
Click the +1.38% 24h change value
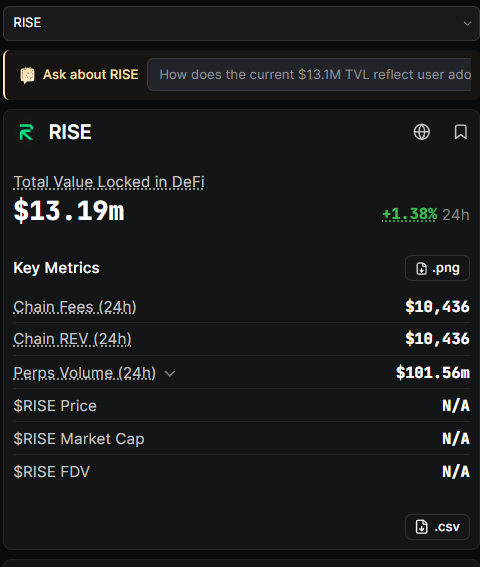pyautogui.click(x=410, y=214)
